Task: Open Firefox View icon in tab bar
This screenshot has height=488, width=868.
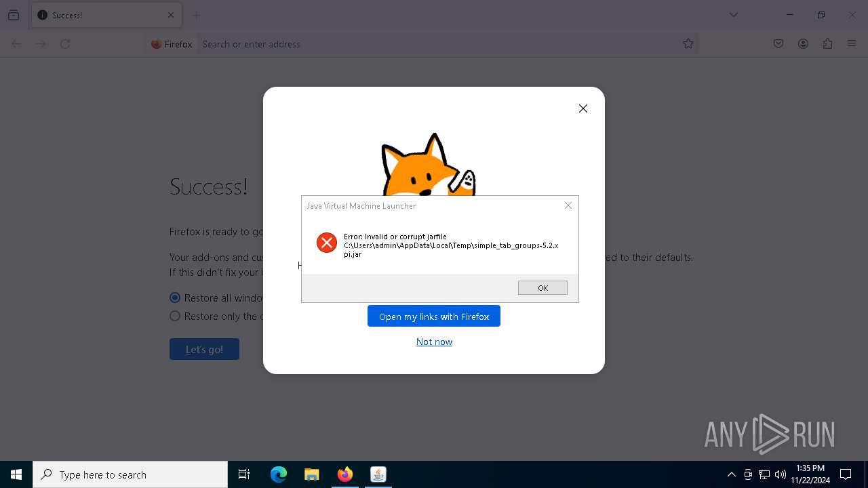Action: click(x=14, y=15)
